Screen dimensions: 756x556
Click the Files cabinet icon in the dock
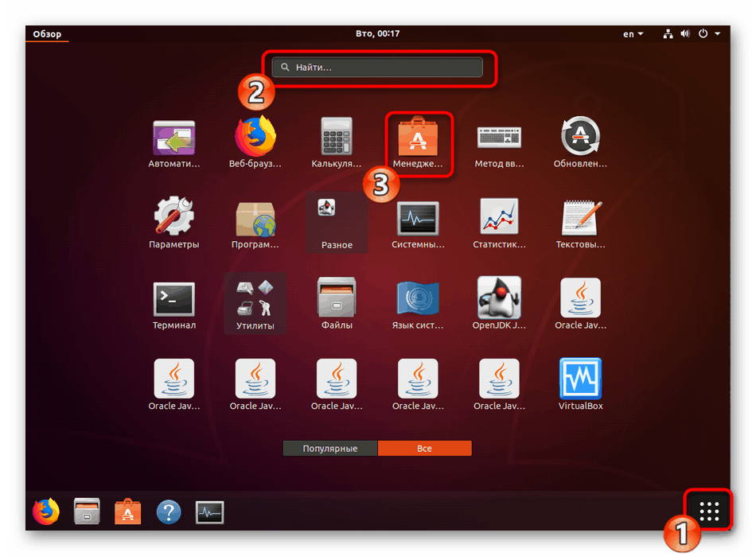tap(87, 511)
